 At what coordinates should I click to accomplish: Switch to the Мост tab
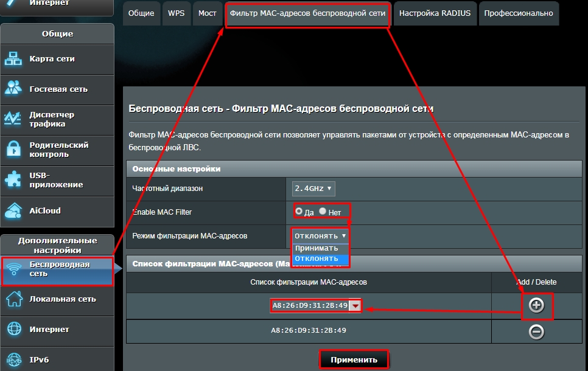coord(207,13)
